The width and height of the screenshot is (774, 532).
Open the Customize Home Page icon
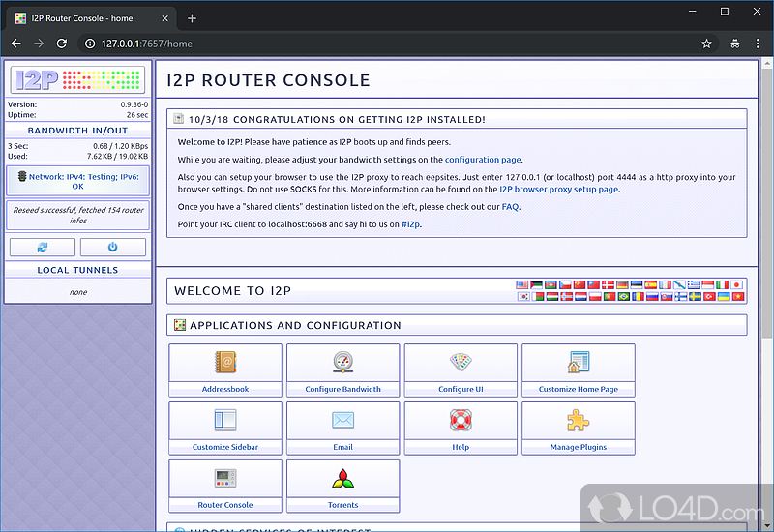coord(578,362)
